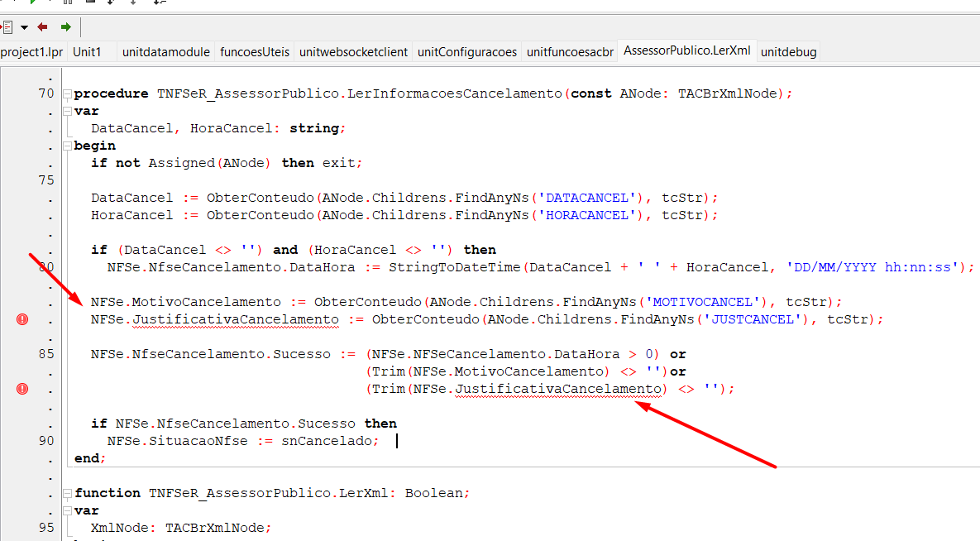Screen dimensions: 980x541
Task: Click NFSe.SituacaoNfse on line 90
Action: tap(178, 441)
